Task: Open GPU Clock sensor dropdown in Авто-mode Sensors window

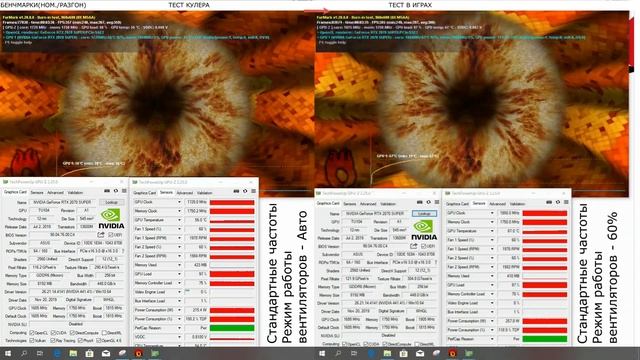Action: pyautogui.click(x=179, y=202)
